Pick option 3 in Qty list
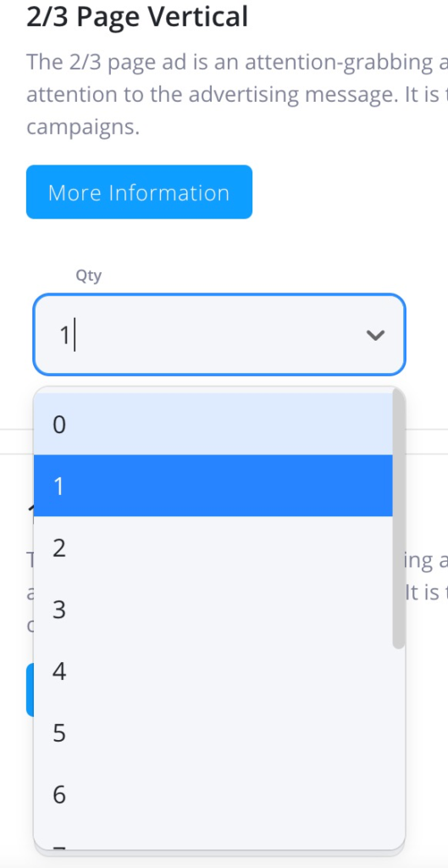The width and height of the screenshot is (448, 868). (213, 609)
